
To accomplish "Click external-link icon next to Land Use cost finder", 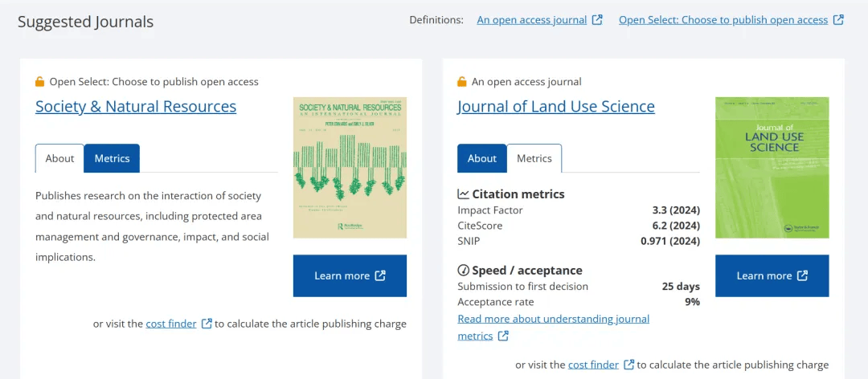I will coord(628,365).
